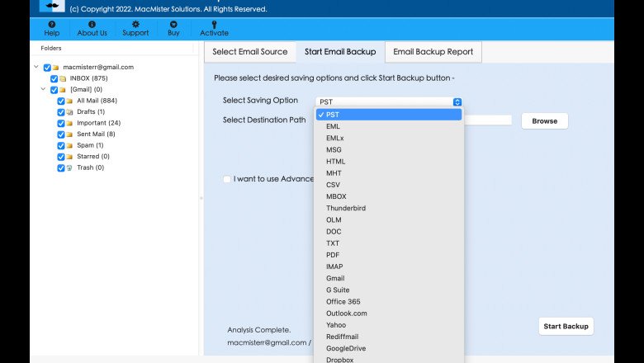
Task: Select the Spam (1) folder label
Action: [90, 145]
